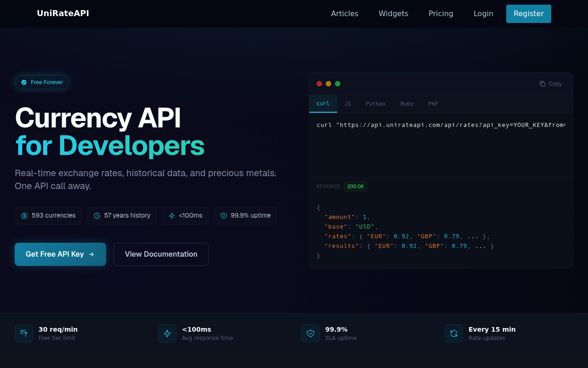Screen dimensions: 588x368
Task: Click the Register button
Action: tap(529, 14)
